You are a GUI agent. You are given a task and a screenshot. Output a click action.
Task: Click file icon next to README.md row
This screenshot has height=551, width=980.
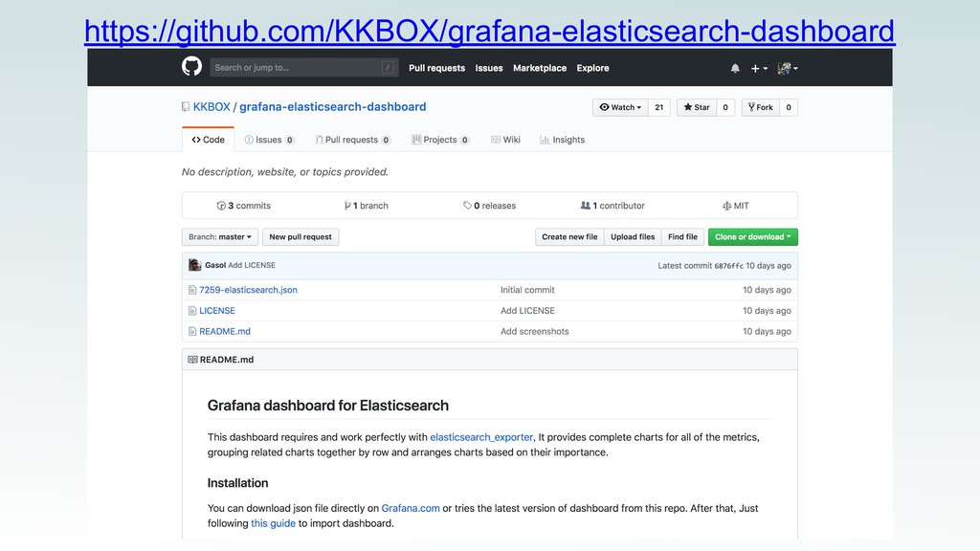(192, 331)
